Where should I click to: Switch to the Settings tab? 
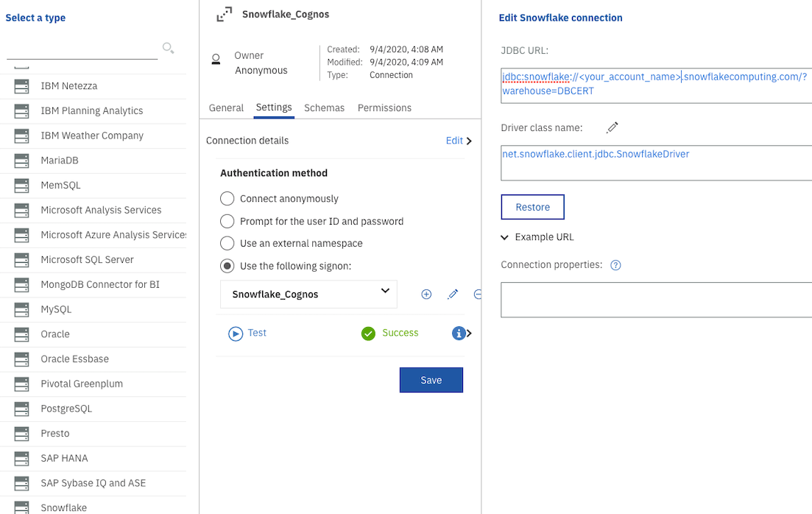tap(274, 108)
